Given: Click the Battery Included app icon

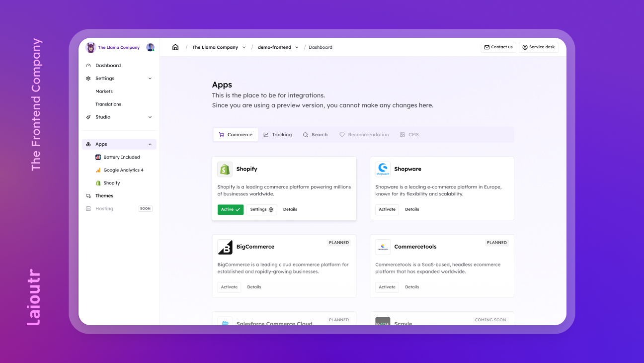Looking at the screenshot, I should [x=98, y=157].
